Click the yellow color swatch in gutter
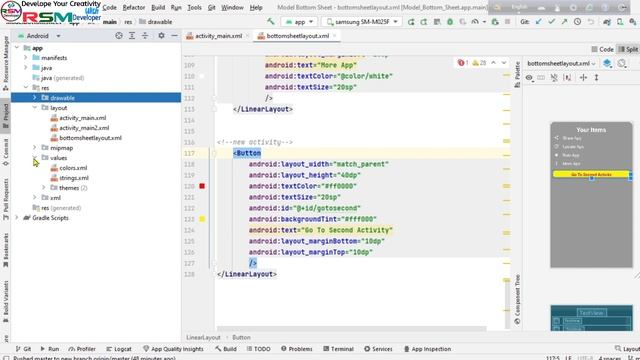This screenshot has width=640, height=360. click(x=202, y=219)
